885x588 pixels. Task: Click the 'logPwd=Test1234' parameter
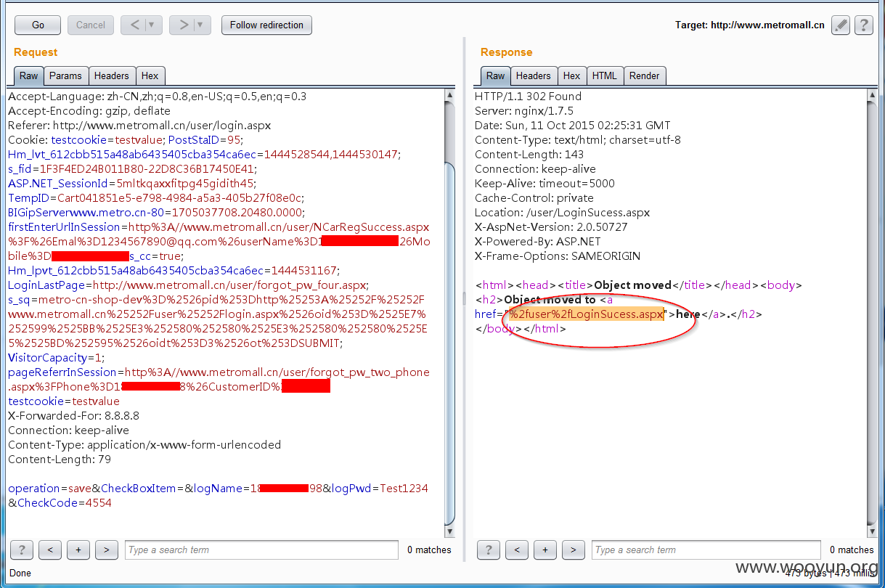tap(380, 489)
